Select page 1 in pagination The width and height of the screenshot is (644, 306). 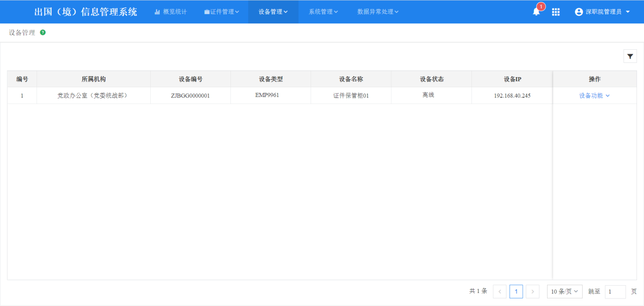point(516,291)
